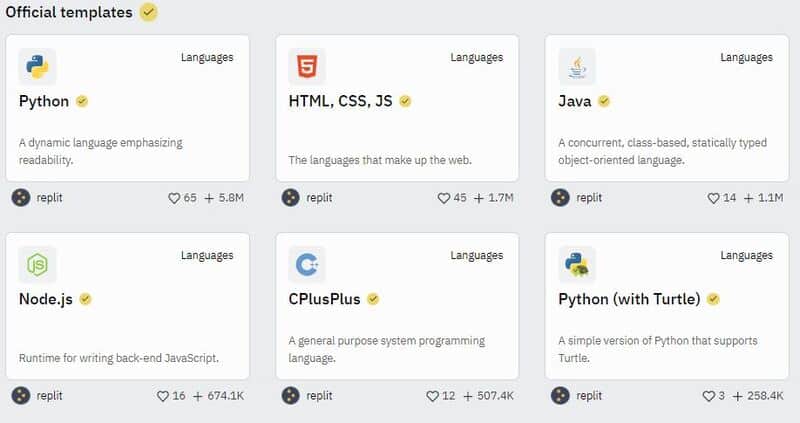Image resolution: width=800 pixels, height=423 pixels.
Task: Click the verified badge next to Node.js
Action: click(x=85, y=299)
